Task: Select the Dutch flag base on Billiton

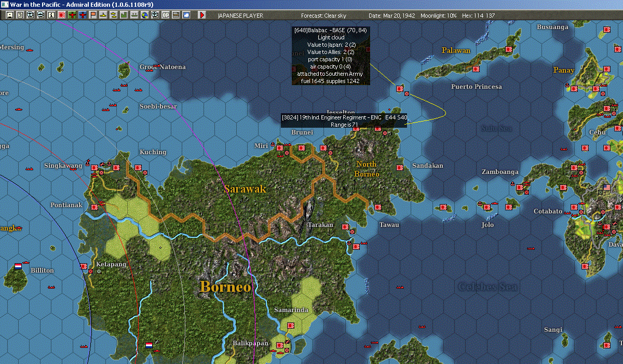Action: click(x=18, y=266)
